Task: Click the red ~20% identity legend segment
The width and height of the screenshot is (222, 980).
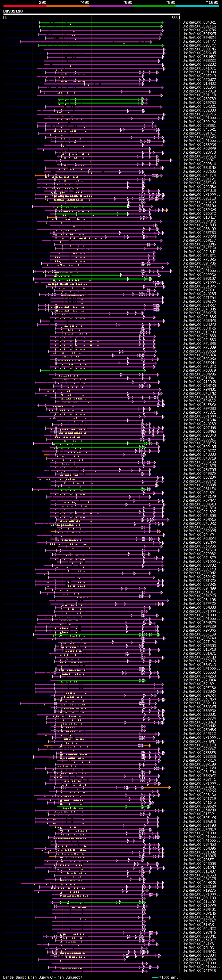Action: [25, 6]
